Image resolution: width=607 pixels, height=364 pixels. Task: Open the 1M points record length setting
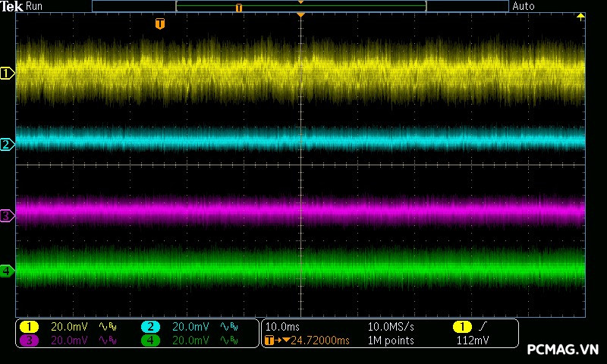(x=391, y=340)
